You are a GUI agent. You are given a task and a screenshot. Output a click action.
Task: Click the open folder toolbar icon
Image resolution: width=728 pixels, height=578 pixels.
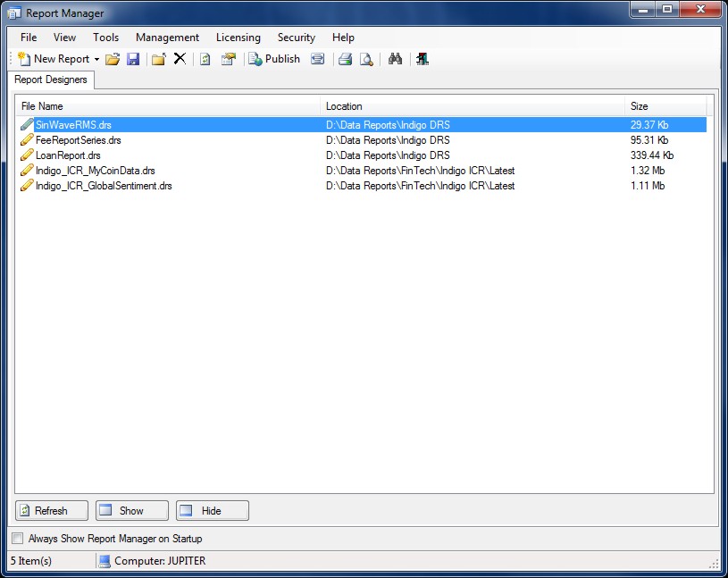[113, 59]
